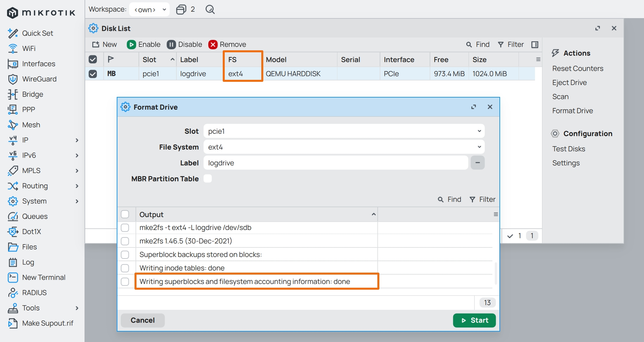644x342 pixels.
Task: Click the red Remove icon
Action: point(213,45)
